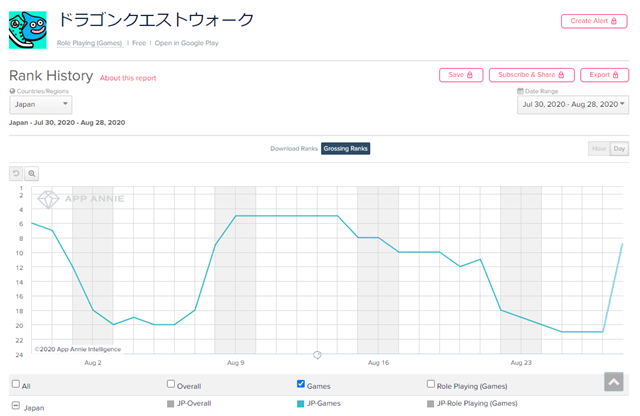Viewport: 640px width, 416px height.
Task: Click the Aug 23 date label on axis
Action: (x=521, y=363)
